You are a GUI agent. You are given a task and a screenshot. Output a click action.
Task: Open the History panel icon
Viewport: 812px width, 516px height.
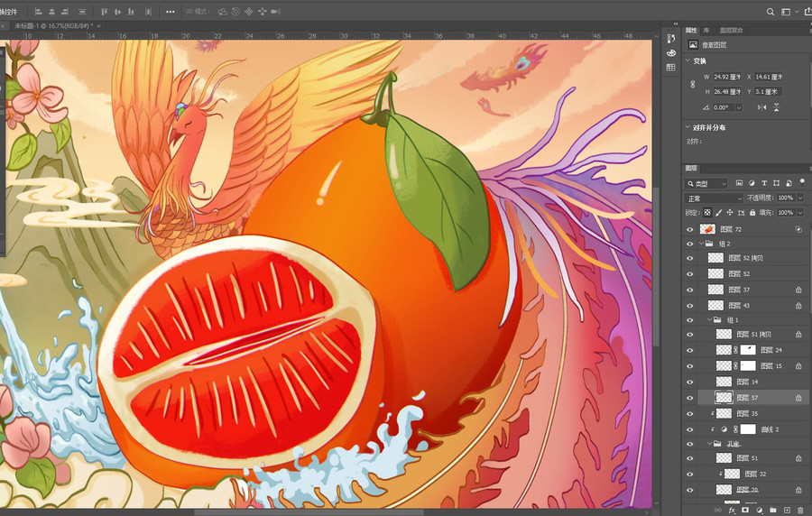click(x=671, y=38)
